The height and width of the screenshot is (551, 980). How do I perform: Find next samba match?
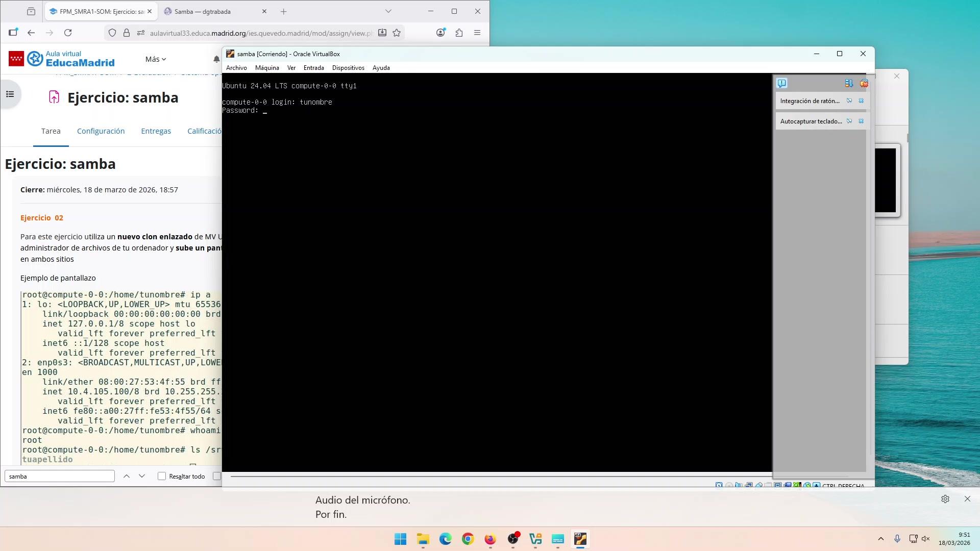pos(142,476)
